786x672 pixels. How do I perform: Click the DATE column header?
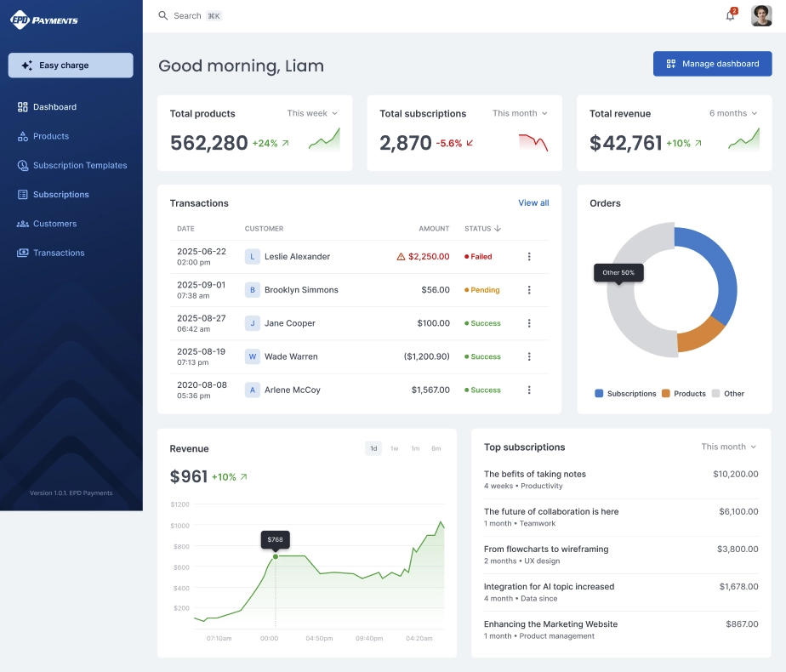[x=185, y=229]
